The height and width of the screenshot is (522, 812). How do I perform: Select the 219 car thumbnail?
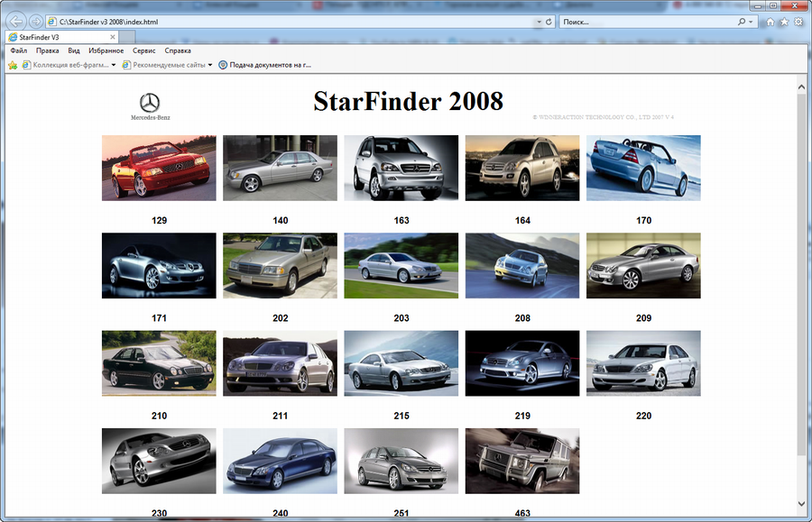pos(522,363)
